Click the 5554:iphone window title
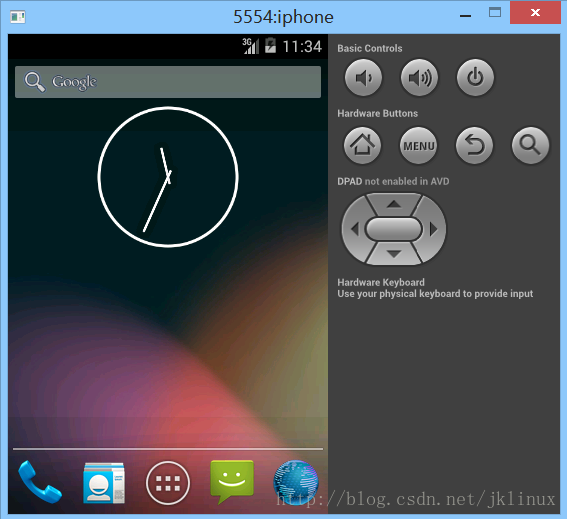567x519 pixels. pos(283,17)
